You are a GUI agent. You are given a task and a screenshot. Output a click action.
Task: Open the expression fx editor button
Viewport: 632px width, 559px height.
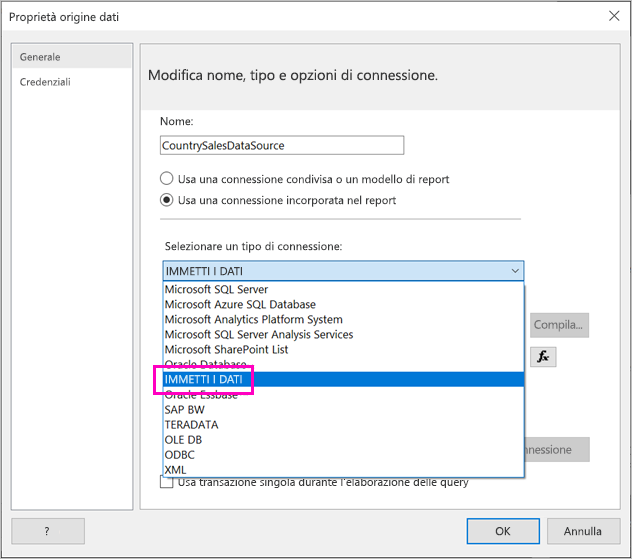(x=543, y=357)
